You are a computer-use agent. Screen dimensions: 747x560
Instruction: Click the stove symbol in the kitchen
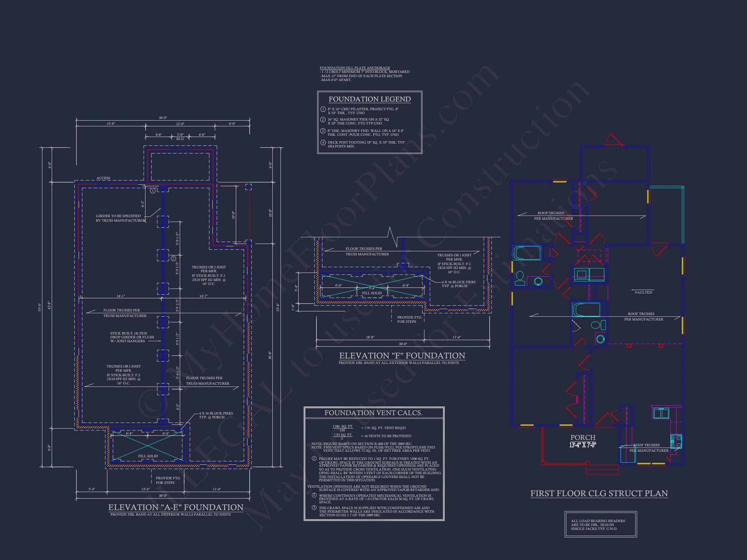click(x=676, y=441)
